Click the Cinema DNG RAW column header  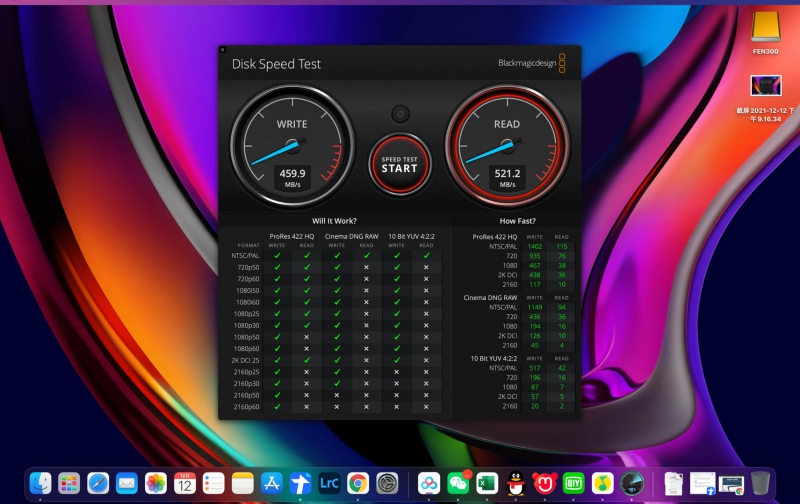[352, 236]
